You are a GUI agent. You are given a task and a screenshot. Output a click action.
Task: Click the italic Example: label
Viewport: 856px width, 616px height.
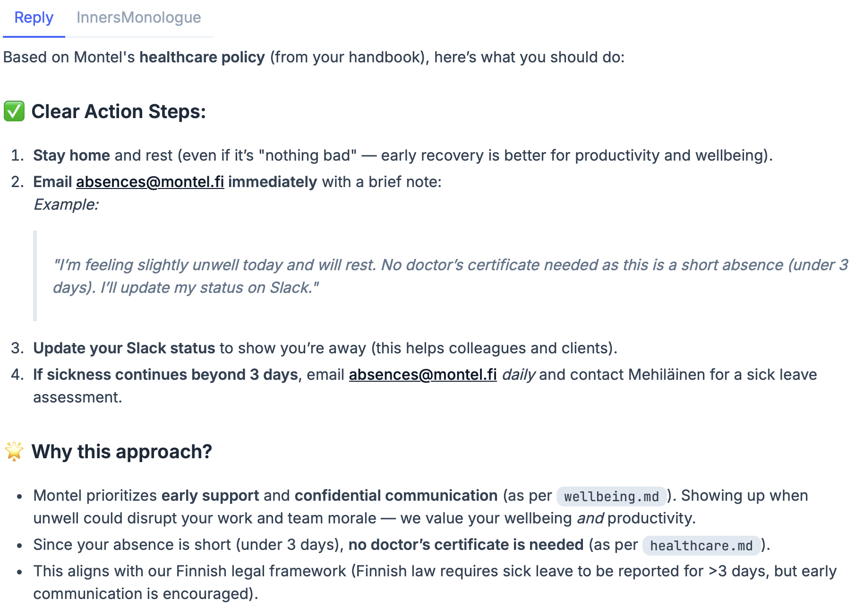(66, 205)
